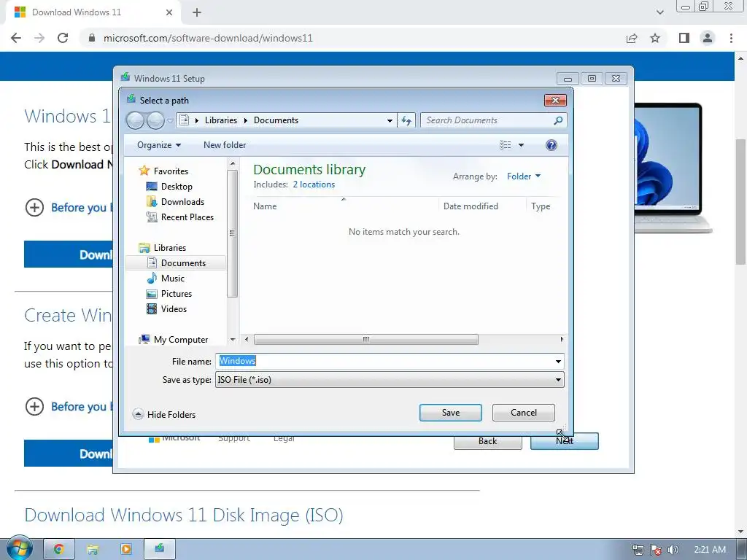This screenshot has height=560, width=747.
Task: Sort by Date modified column header
Action: pyautogui.click(x=471, y=206)
